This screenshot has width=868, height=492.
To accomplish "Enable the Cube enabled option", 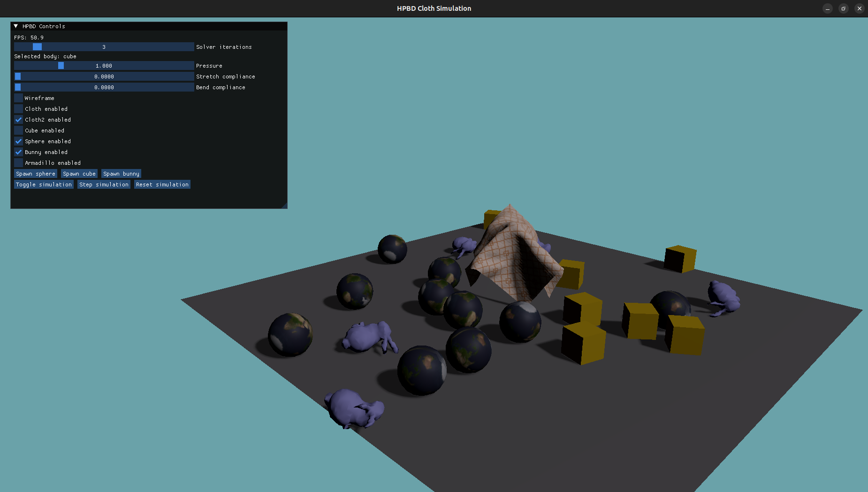I will 18,130.
